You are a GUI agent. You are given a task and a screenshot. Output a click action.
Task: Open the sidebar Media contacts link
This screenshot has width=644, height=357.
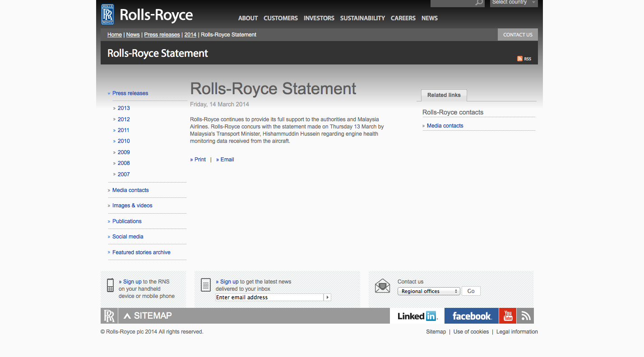click(x=130, y=190)
